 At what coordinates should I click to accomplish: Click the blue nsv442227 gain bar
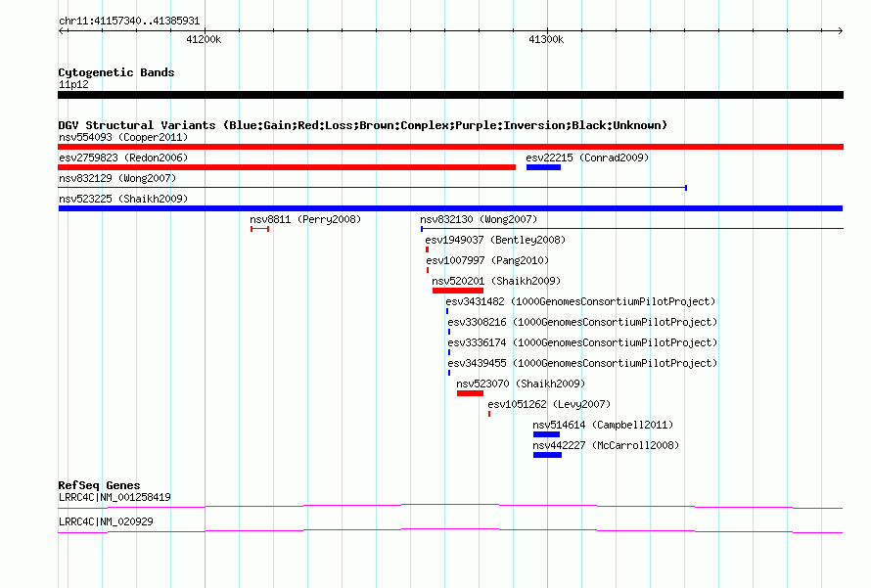548,455
